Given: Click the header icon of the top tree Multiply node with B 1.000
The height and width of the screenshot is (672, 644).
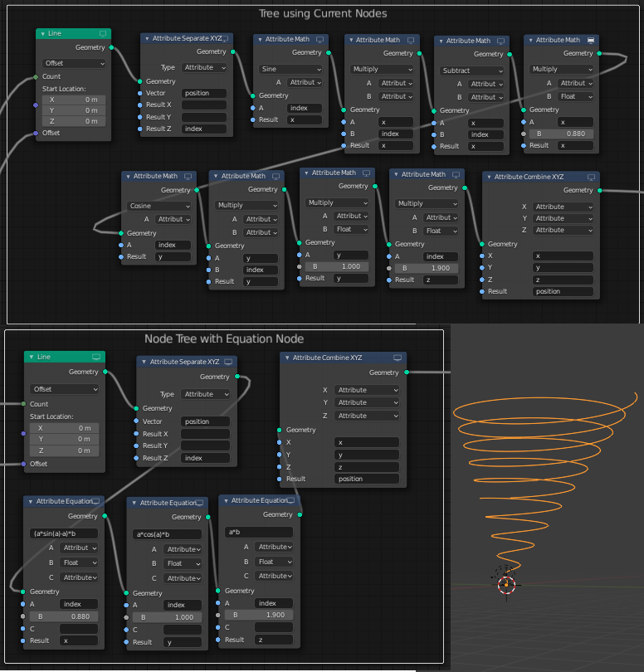Looking at the screenshot, I should 366,173.
